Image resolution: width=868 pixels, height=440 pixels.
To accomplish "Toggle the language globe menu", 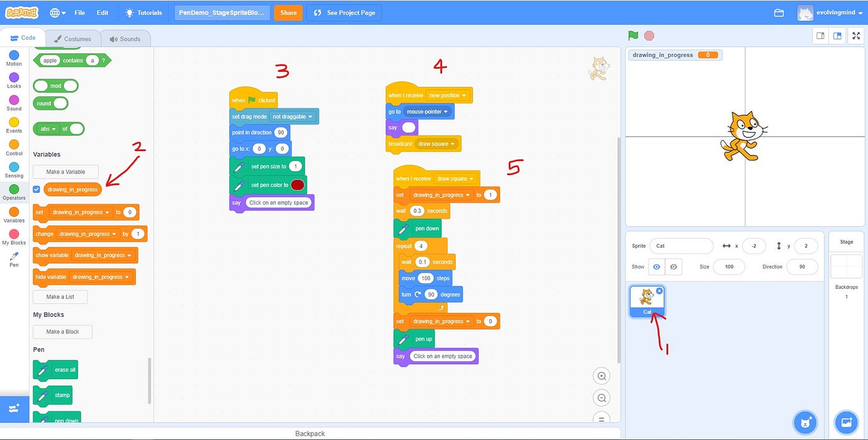I will point(56,12).
